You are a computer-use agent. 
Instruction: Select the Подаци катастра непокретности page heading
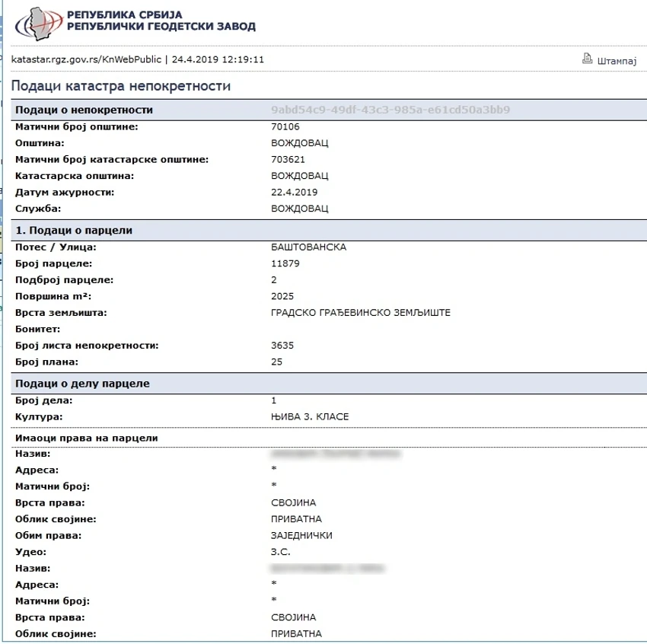pos(121,86)
